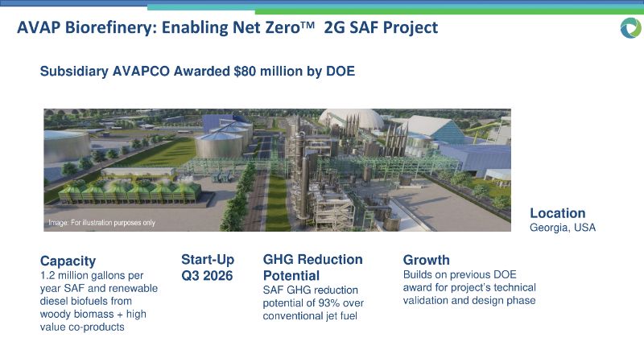Viewport: 644px width, 362px height.
Task: Click the Capacity heading
Action: pyautogui.click(x=68, y=261)
